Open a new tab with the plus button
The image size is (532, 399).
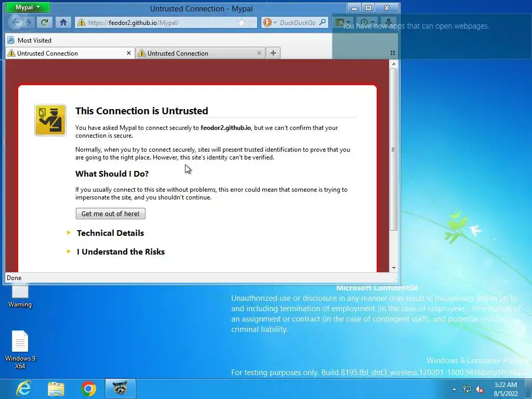[273, 53]
